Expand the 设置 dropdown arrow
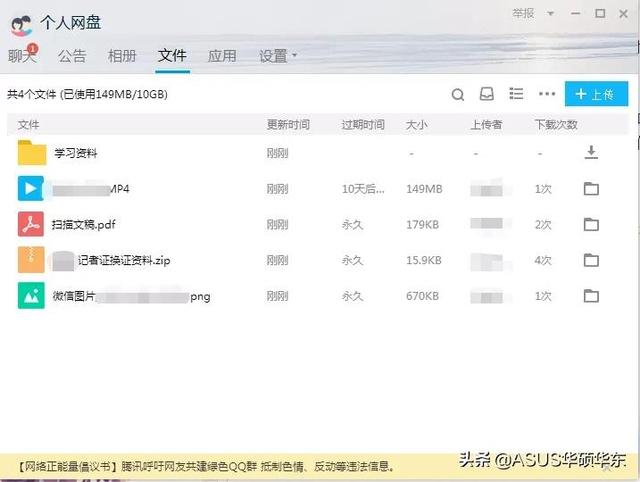This screenshot has height=482, width=640. tap(295, 56)
